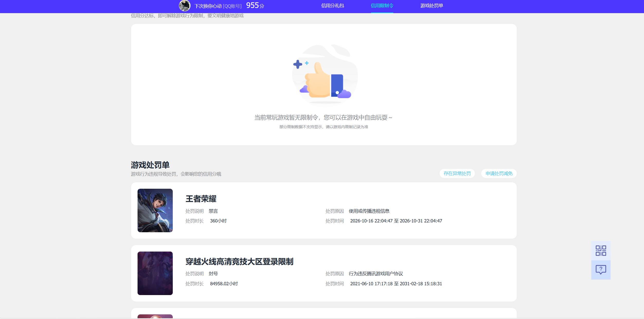
Task: Click the time range starting 2026-10-16
Action: 396,221
